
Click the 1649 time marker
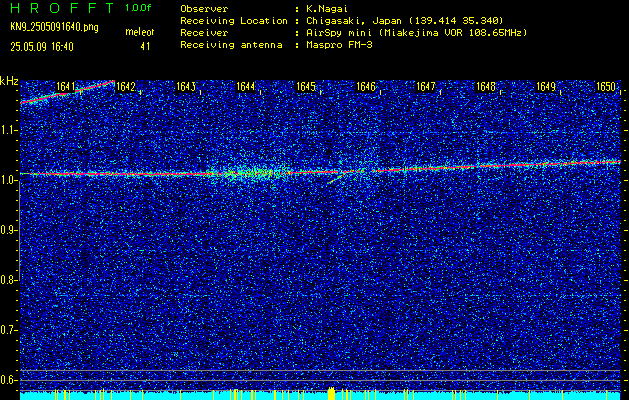546,87
